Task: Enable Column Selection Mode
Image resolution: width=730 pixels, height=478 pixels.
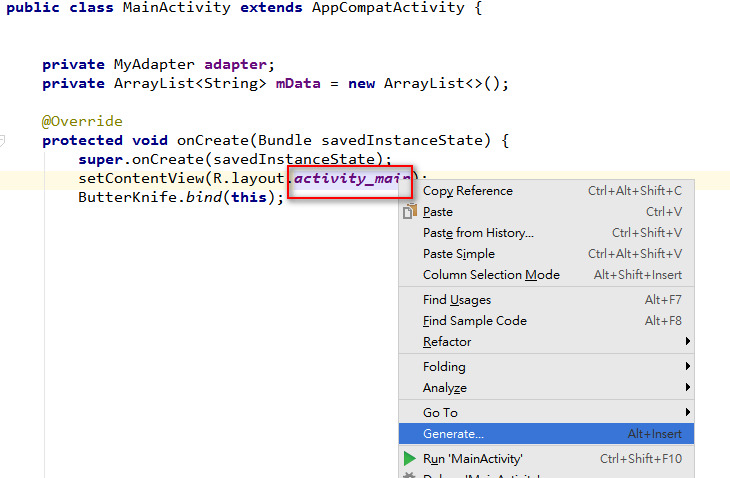Action: pos(547,275)
